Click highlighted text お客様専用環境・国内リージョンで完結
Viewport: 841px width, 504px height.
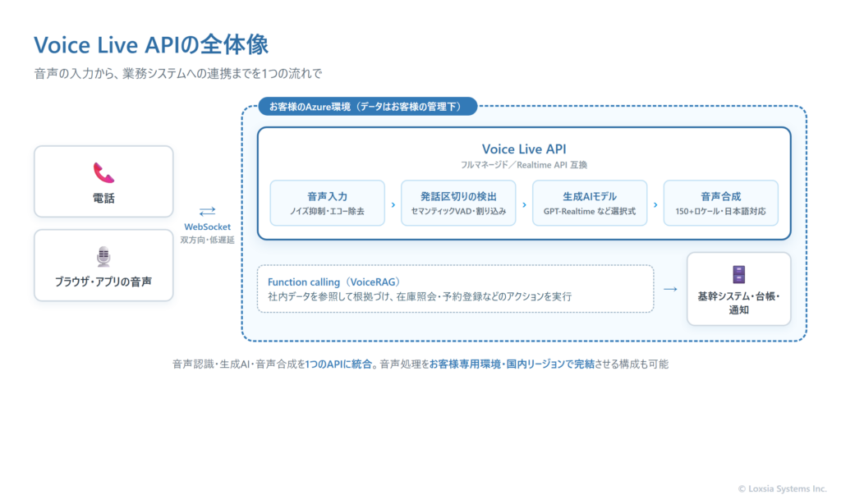click(512, 364)
